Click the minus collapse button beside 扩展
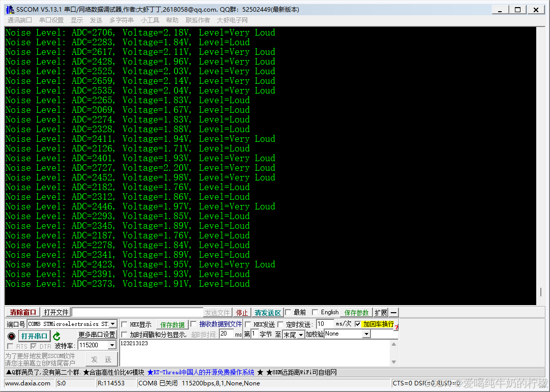Viewport: 550px width, 392px height. click(x=394, y=312)
